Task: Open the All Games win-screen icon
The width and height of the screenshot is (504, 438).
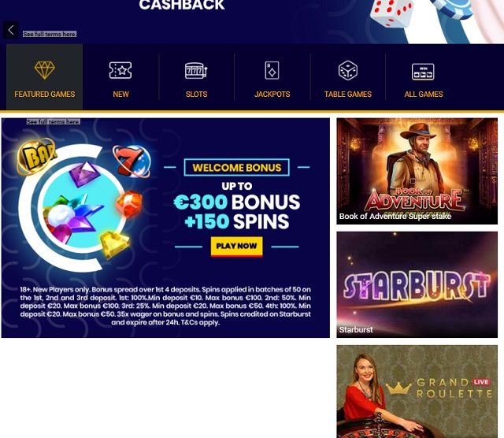Action: [423, 72]
